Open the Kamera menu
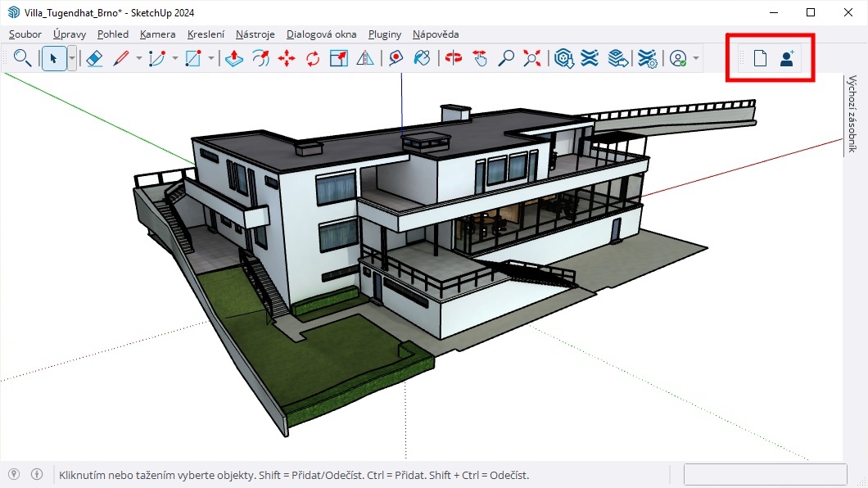 (158, 34)
